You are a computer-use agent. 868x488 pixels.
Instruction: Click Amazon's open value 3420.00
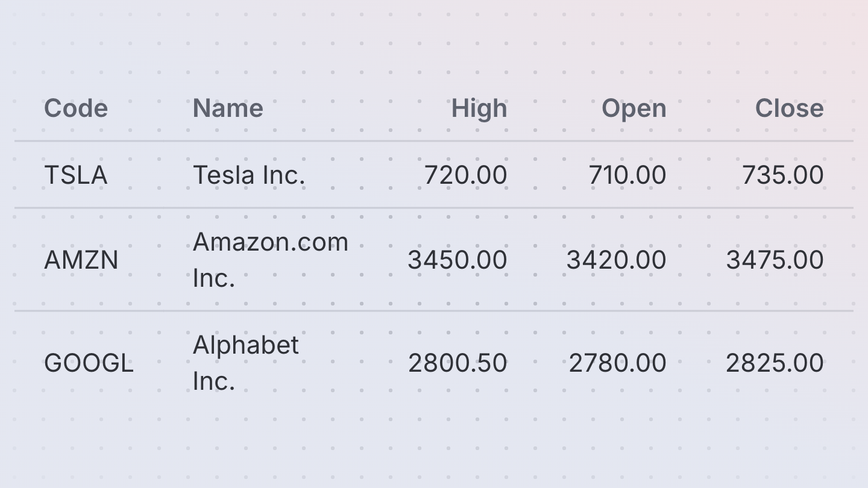617,260
